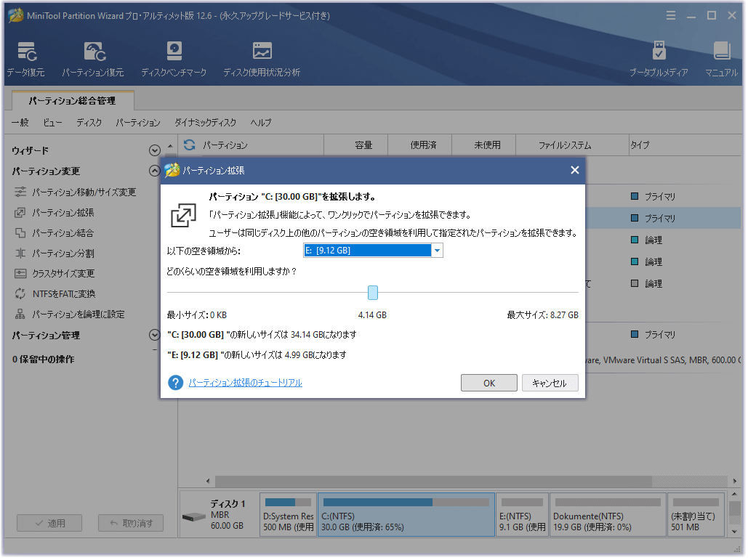The width and height of the screenshot is (748, 560).
Task: Select the パーティション総合管理 tab
Action: [x=72, y=101]
